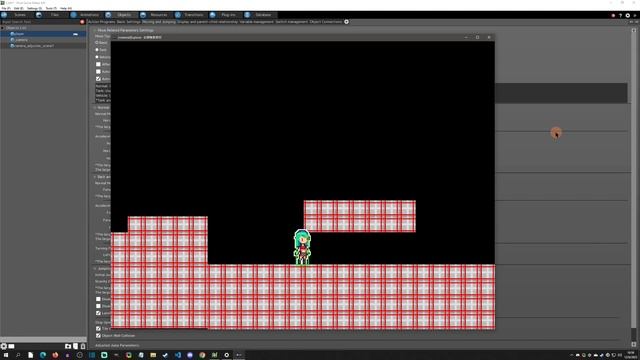Go to Basic Settings sub-tab
This screenshot has width=640, height=360.
[129, 22]
